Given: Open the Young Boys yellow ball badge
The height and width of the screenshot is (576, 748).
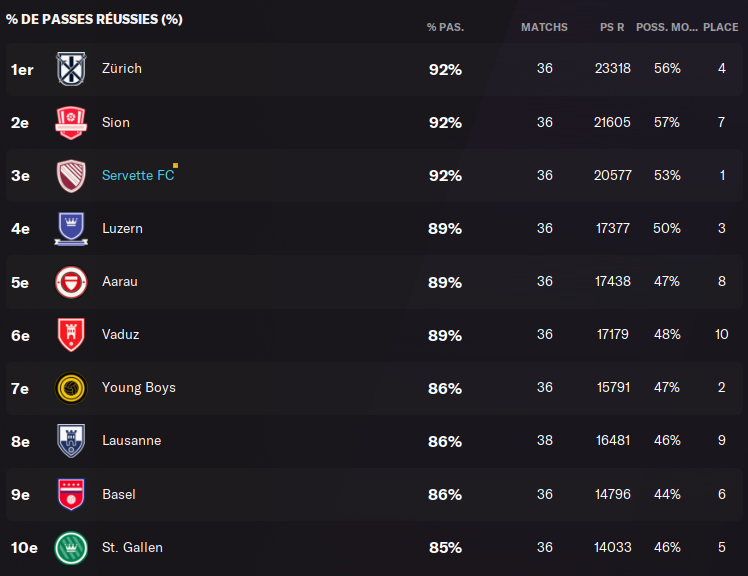Looking at the screenshot, I should (x=71, y=388).
